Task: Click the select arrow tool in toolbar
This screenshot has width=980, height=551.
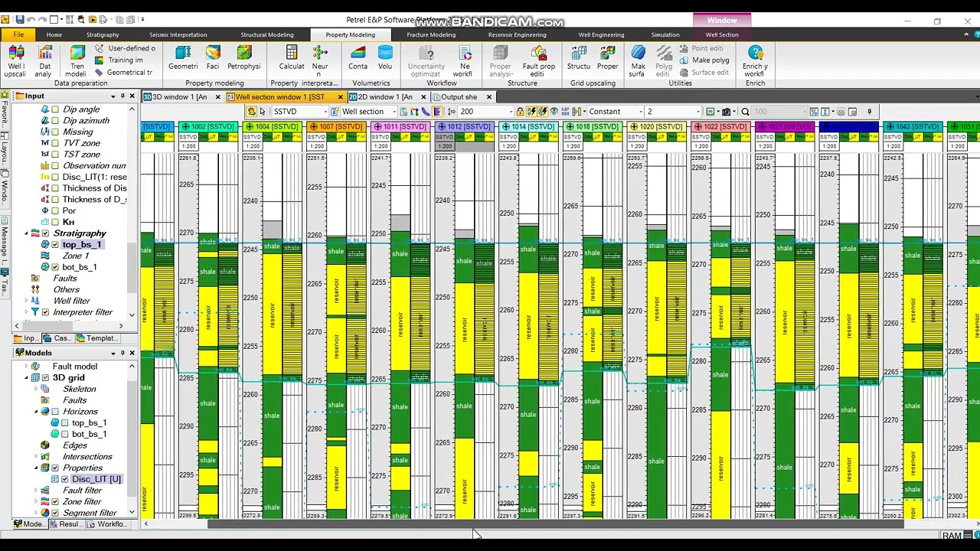Action: tap(263, 112)
